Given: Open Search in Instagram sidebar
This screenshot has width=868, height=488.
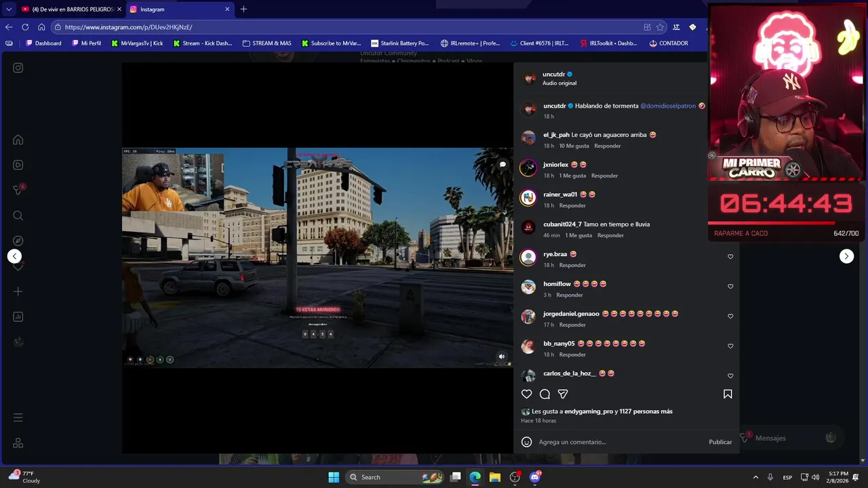Looking at the screenshot, I should 18,216.
